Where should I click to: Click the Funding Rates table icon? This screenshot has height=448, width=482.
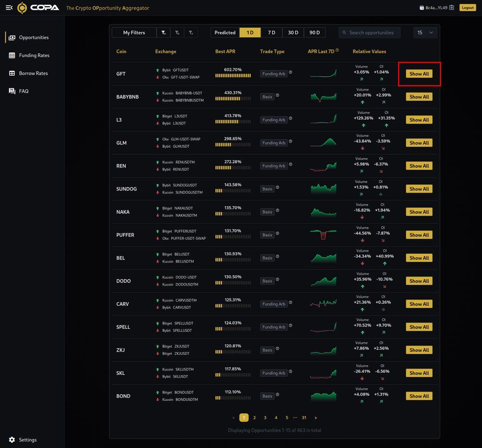(x=12, y=55)
